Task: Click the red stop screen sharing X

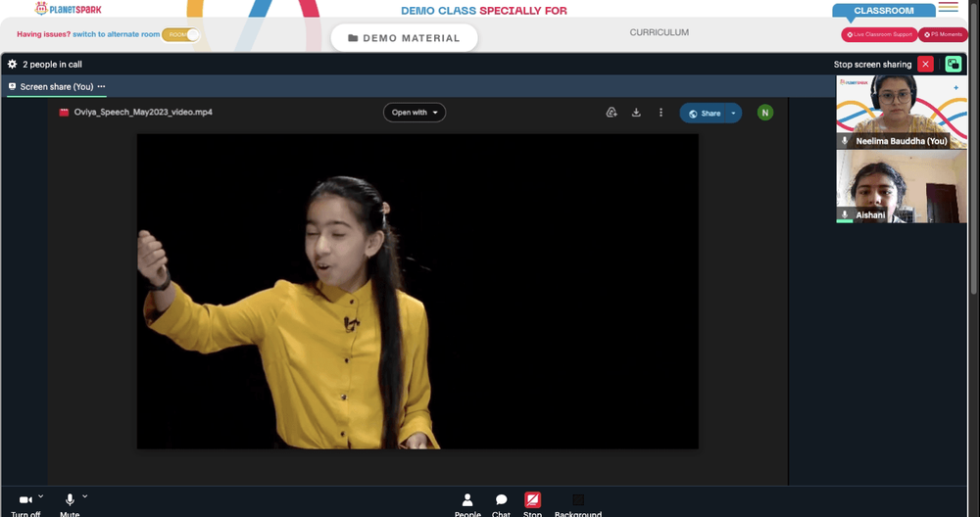Action: (x=925, y=65)
